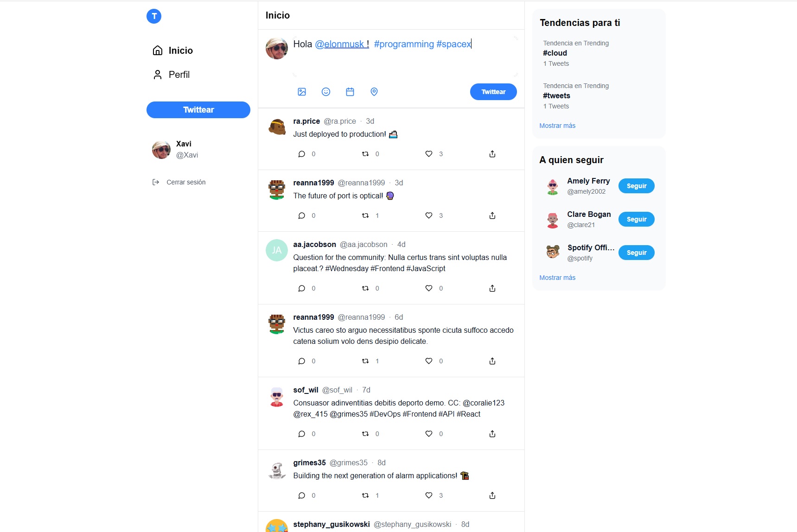Screen dimensions: 797x532
Task: Click Cerrar sesión to log out
Action: click(179, 182)
